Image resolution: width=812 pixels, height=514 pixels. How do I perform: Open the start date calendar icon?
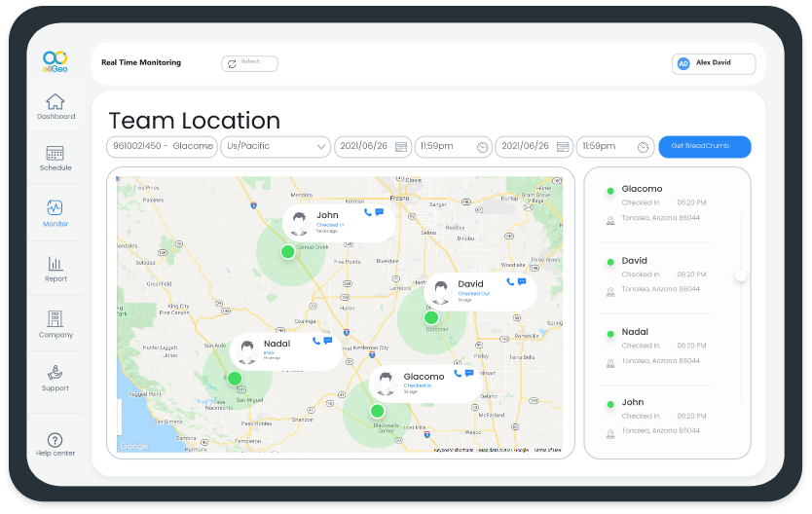[401, 147]
